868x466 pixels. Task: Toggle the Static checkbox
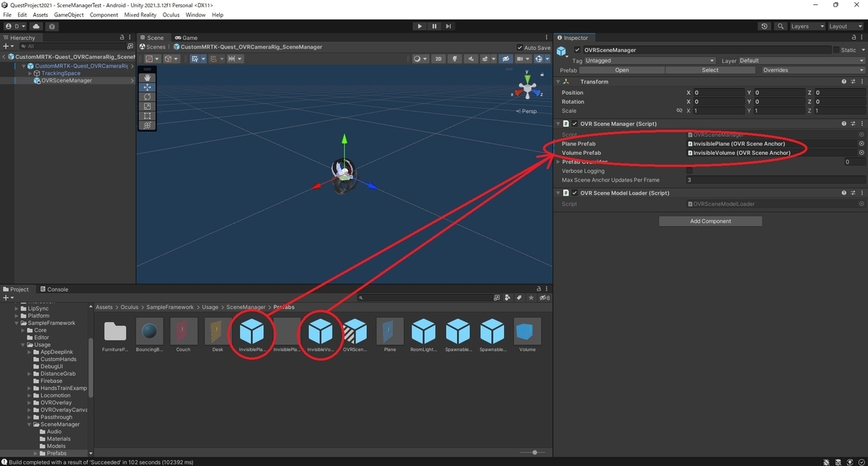pyautogui.click(x=837, y=50)
